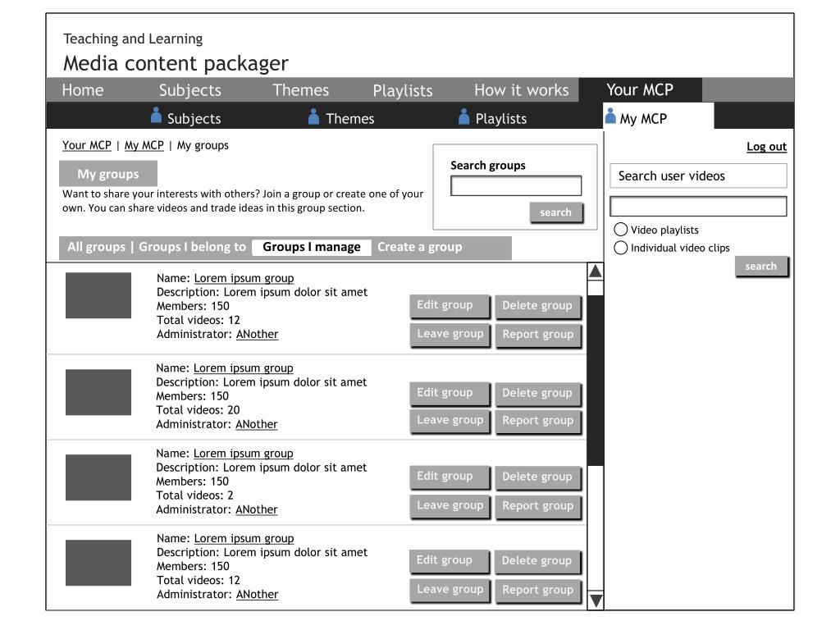Click Report group for the 2-video group
This screenshot has height=630, width=840.
click(x=538, y=506)
